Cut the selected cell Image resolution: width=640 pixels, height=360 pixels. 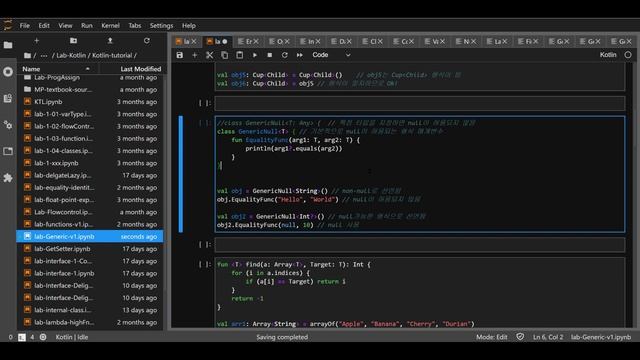[209, 55]
